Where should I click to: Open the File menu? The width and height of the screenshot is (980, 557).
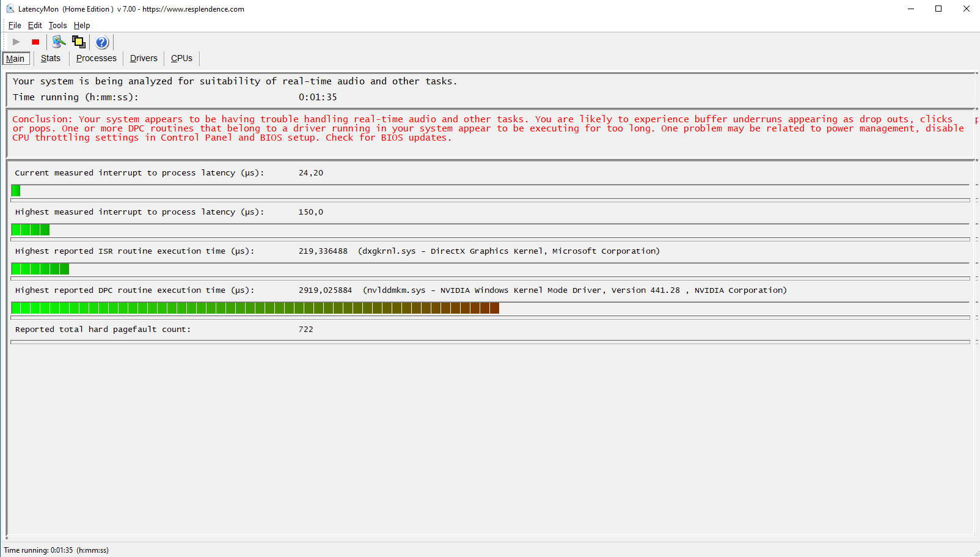pyautogui.click(x=15, y=25)
